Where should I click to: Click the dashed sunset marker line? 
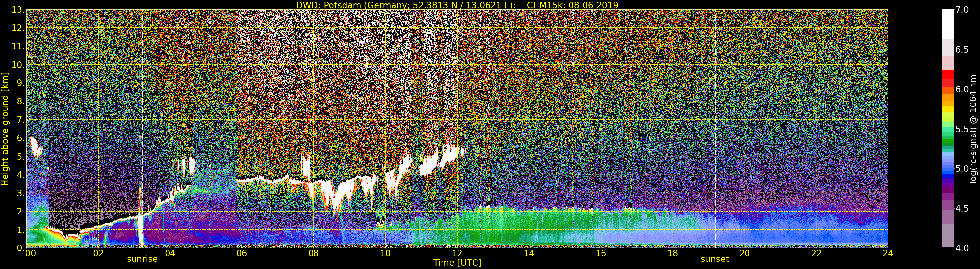point(715,129)
